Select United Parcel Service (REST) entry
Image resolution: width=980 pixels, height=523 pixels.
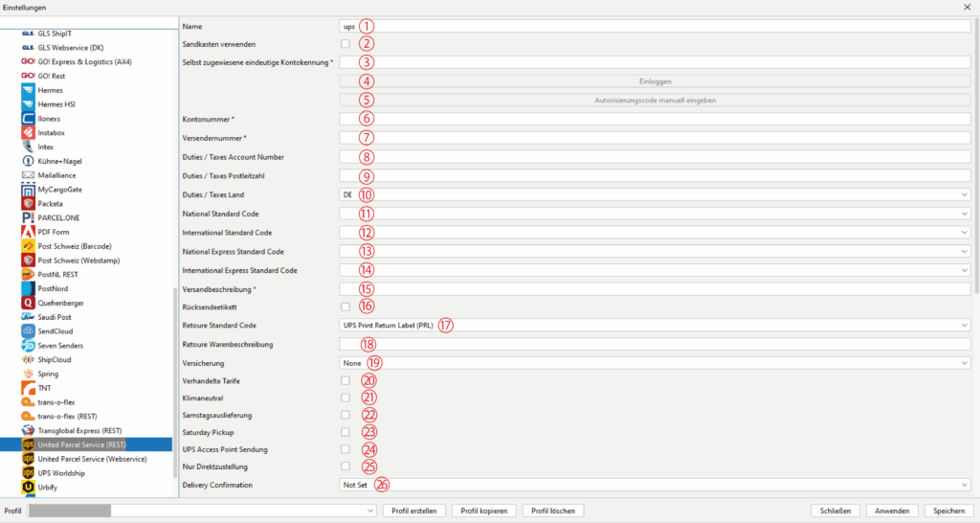[x=81, y=444]
